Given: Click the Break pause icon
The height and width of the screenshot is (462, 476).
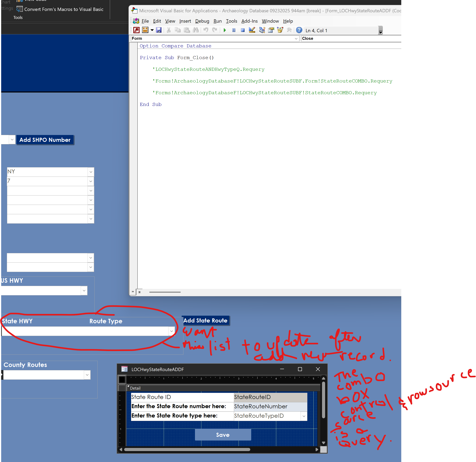Looking at the screenshot, I should click(234, 30).
